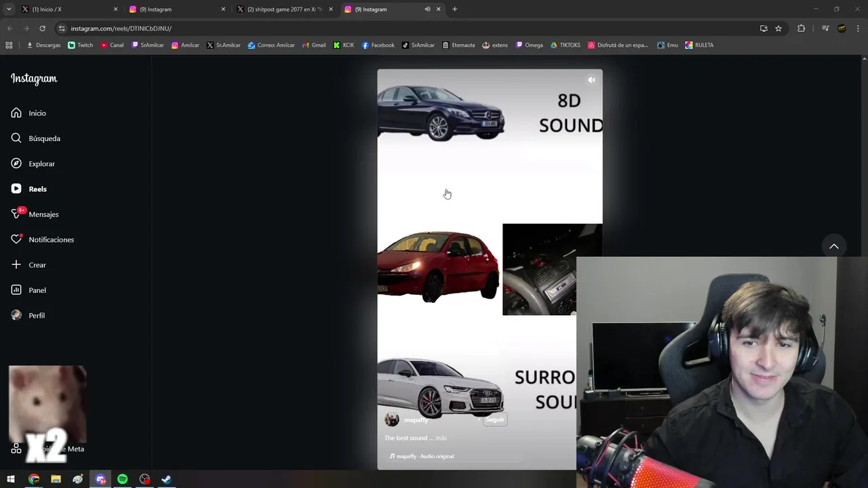Open browser extensions puzzle icon
This screenshot has height=488, width=868.
[801, 28]
